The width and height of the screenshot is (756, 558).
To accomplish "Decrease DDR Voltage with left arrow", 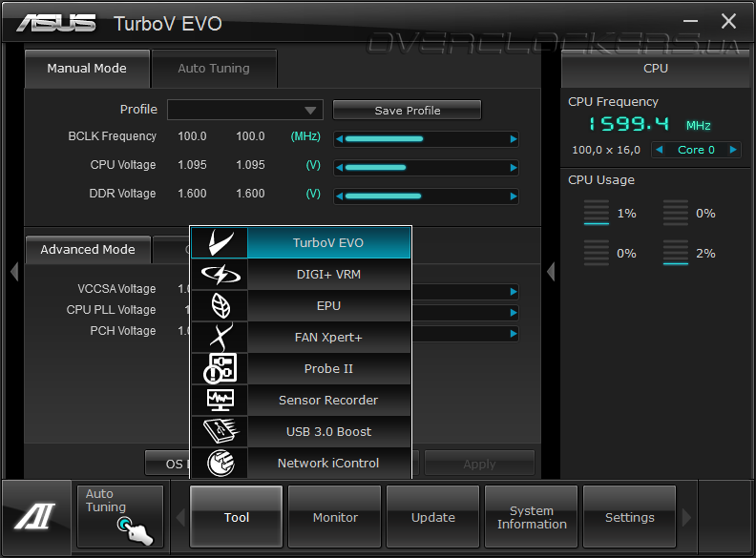I will pyautogui.click(x=340, y=196).
